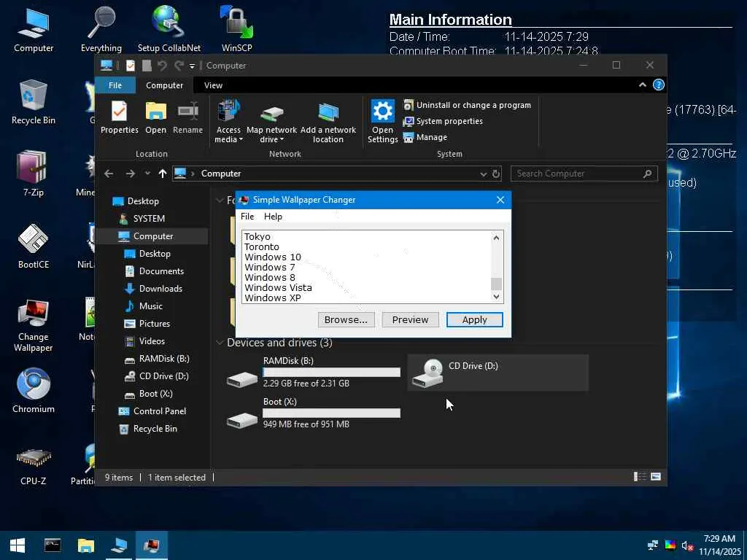Click the Explorer help question mark icon

coord(659,85)
